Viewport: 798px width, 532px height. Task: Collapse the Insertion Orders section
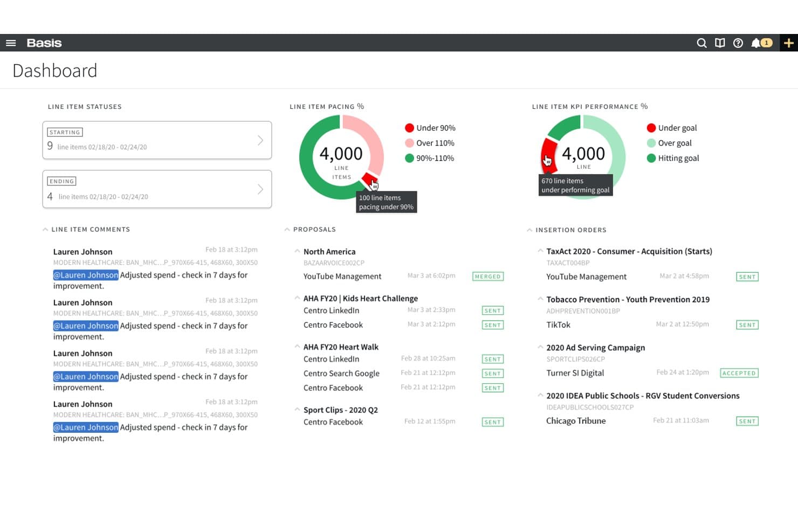click(x=529, y=230)
